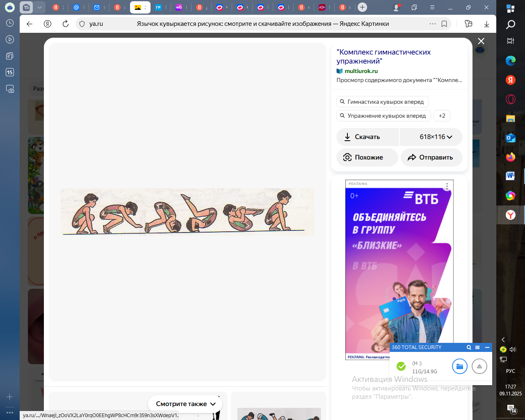Image resolution: width=525 pixels, height=420 pixels.
Task: Switch to the Wildberries browser tab
Action: point(179,7)
